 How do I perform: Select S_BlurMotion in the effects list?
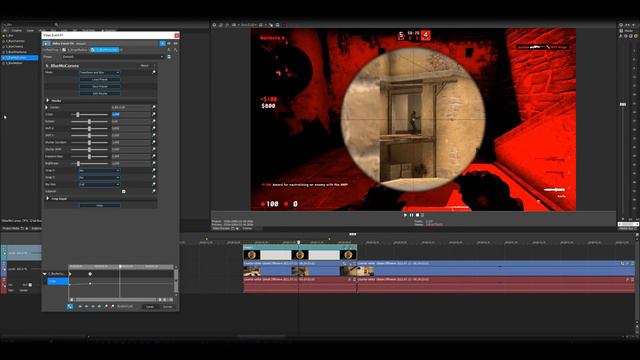pos(15,63)
